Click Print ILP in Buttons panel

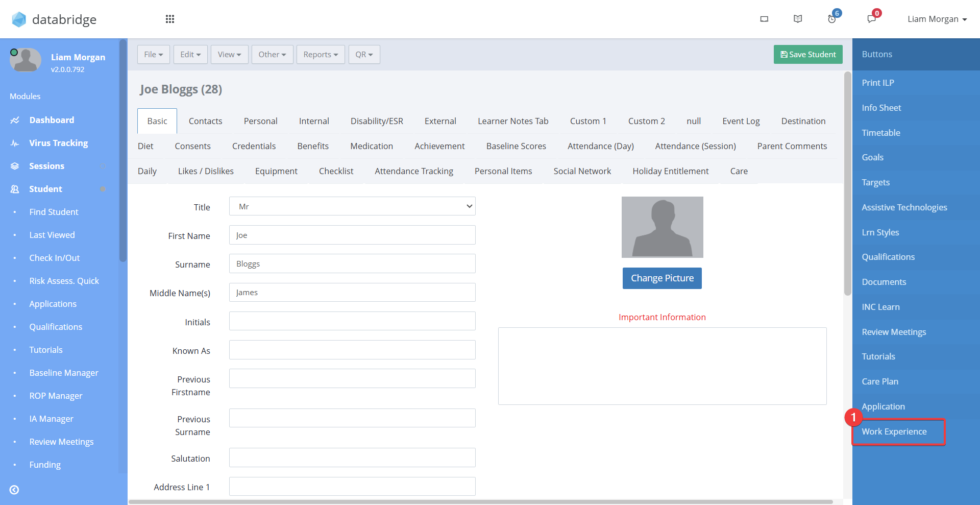[x=878, y=83]
